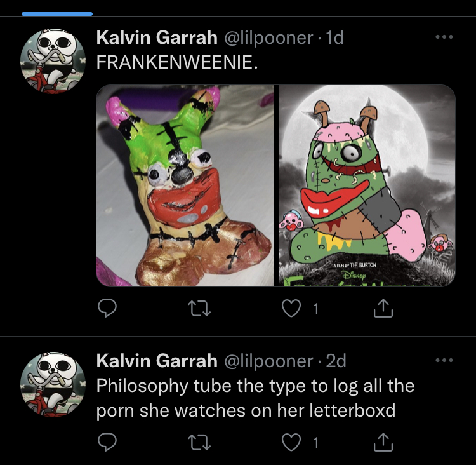
Task: Open the Philosophy tube letterboxd tweet text
Action: pyautogui.click(x=255, y=398)
